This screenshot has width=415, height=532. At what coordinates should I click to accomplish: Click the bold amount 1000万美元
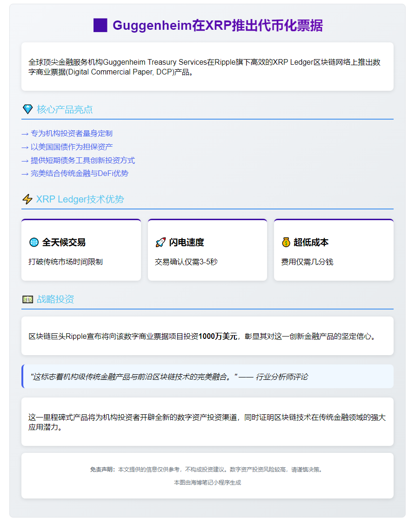point(218,336)
